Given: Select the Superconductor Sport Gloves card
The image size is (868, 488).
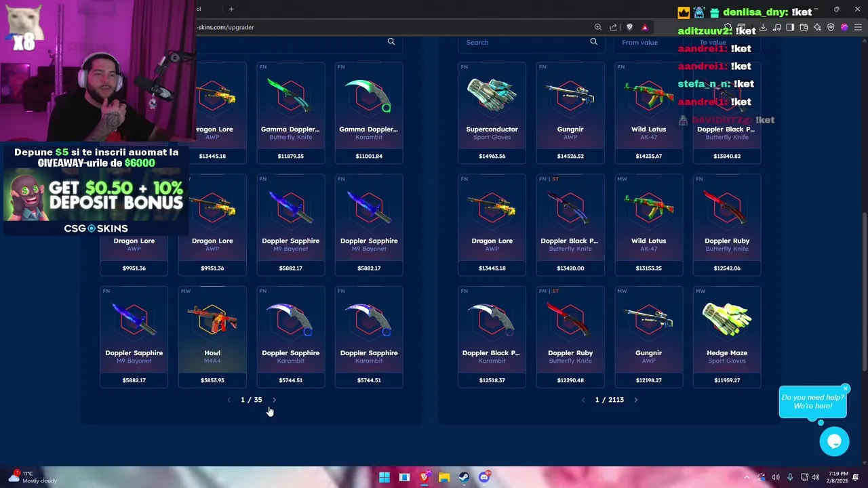Looking at the screenshot, I should [x=492, y=113].
